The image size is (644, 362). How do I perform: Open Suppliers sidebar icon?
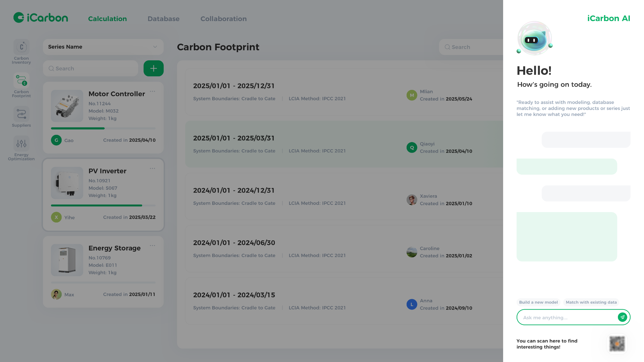click(x=21, y=114)
